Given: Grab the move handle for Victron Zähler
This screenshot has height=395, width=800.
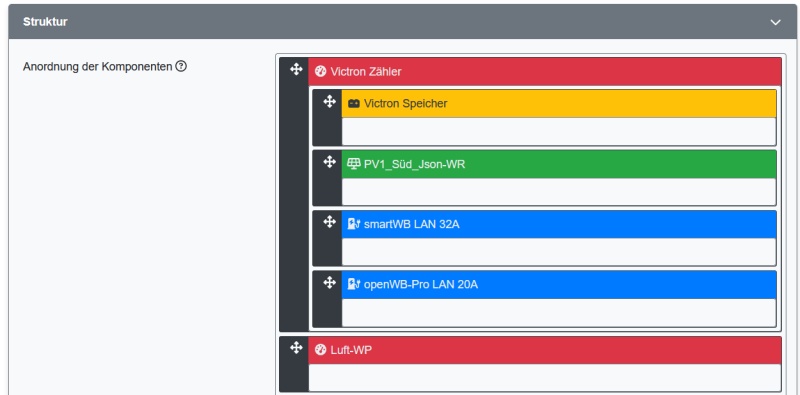Looking at the screenshot, I should (296, 70).
